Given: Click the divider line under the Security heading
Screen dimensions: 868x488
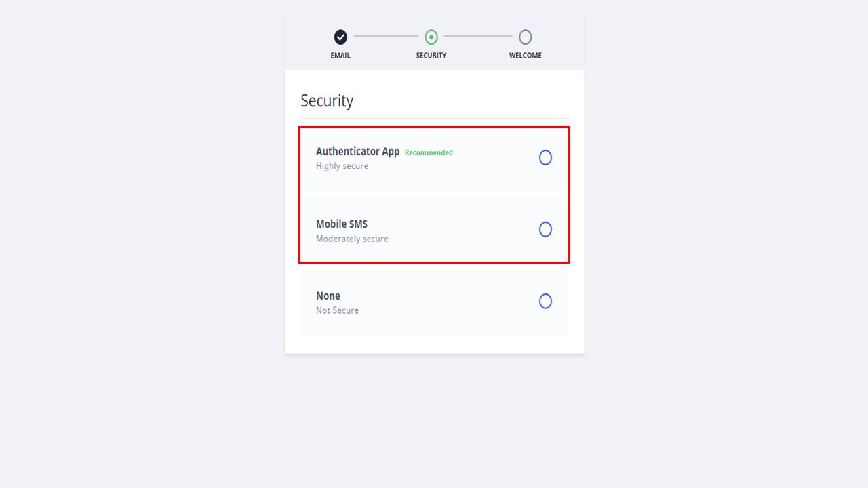Looking at the screenshot, I should [435, 119].
